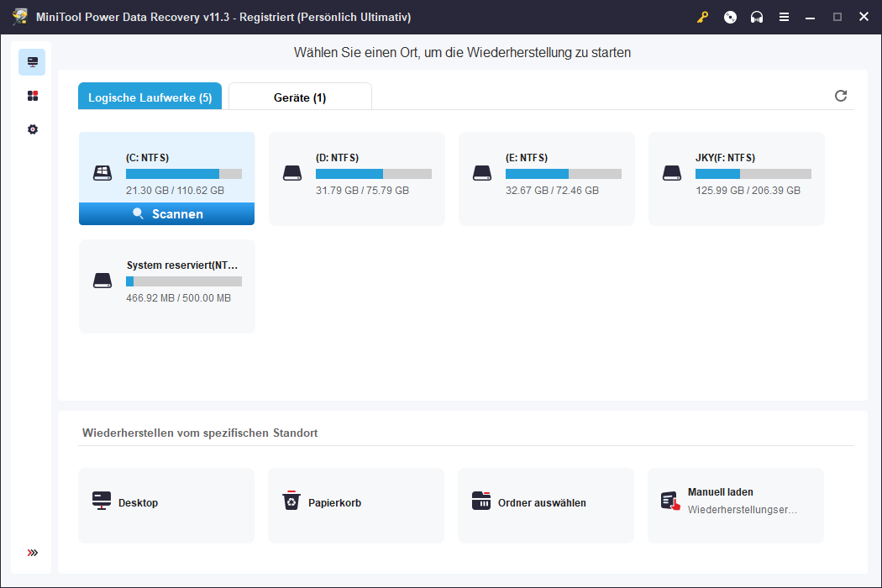Click the 32.67 GB / 72.46 GB text
Image resolution: width=882 pixels, height=588 pixels.
point(552,190)
